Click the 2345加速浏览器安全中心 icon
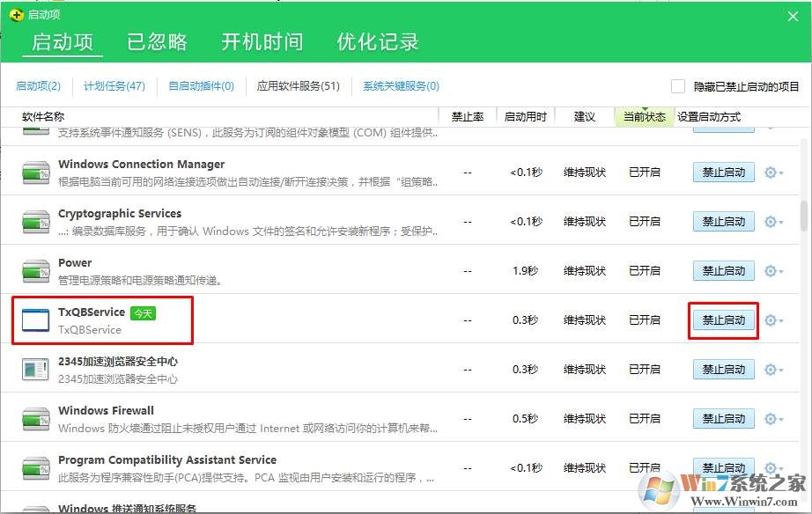Viewport: 812px width, 514px height. pyautogui.click(x=36, y=370)
